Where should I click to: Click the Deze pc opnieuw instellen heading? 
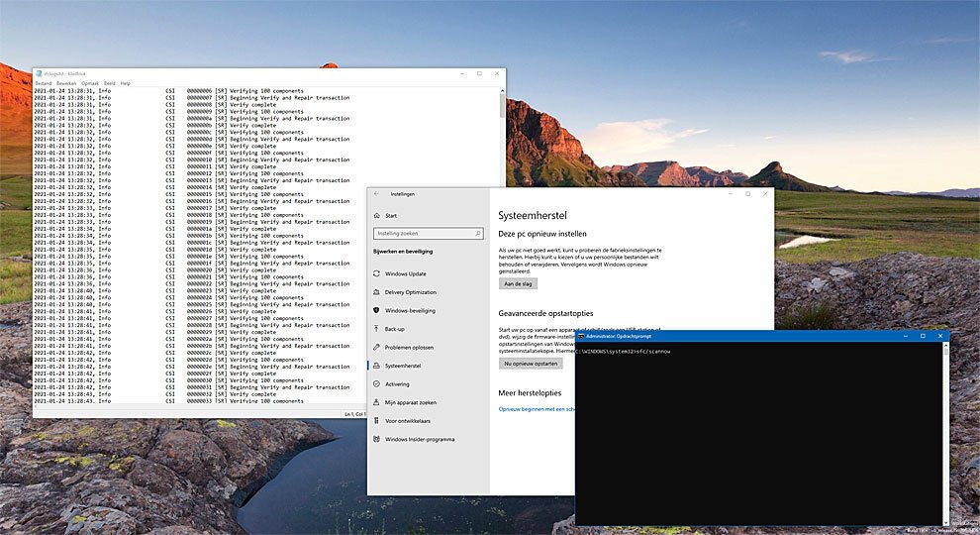[542, 234]
